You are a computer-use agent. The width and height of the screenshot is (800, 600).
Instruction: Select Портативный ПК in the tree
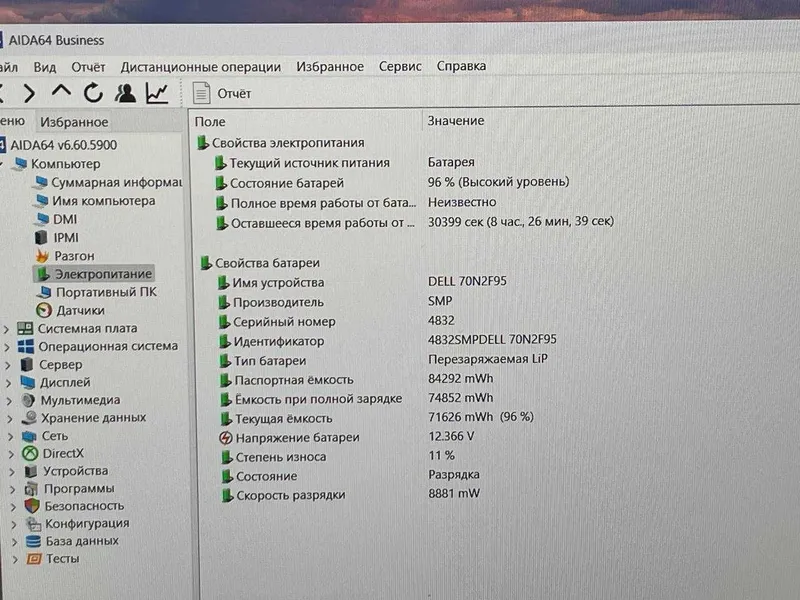click(97, 292)
